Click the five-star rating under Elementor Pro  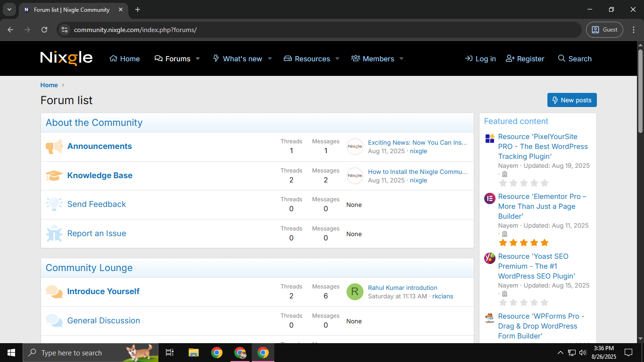(x=524, y=243)
